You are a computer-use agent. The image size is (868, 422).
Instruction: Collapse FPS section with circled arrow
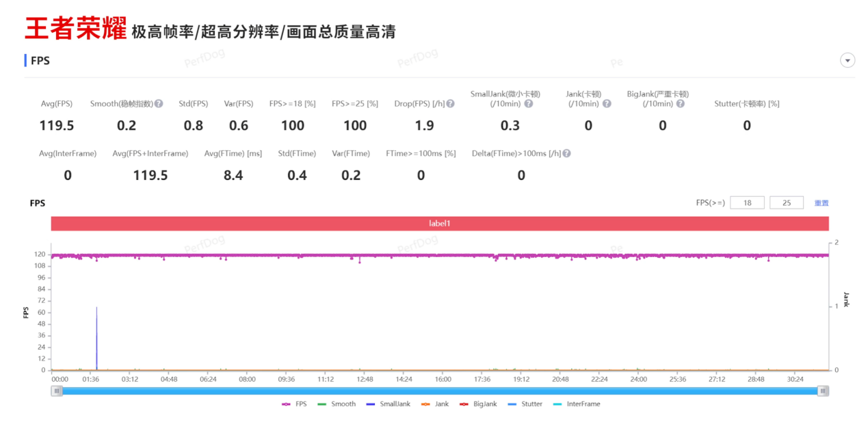(847, 60)
